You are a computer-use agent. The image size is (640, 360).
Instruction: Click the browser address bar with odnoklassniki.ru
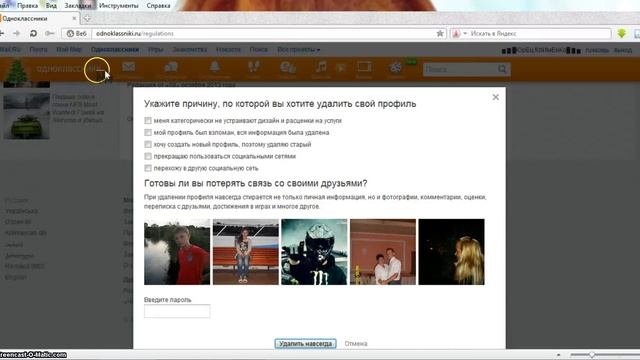[x=263, y=33]
